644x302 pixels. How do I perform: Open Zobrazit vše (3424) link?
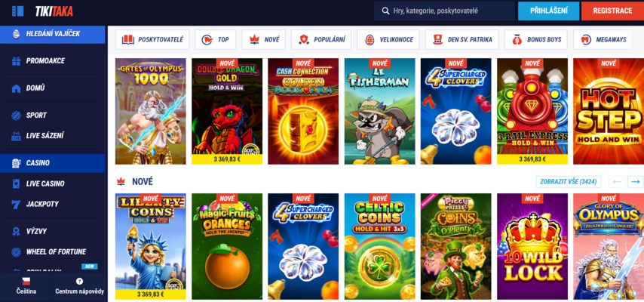pyautogui.click(x=569, y=181)
